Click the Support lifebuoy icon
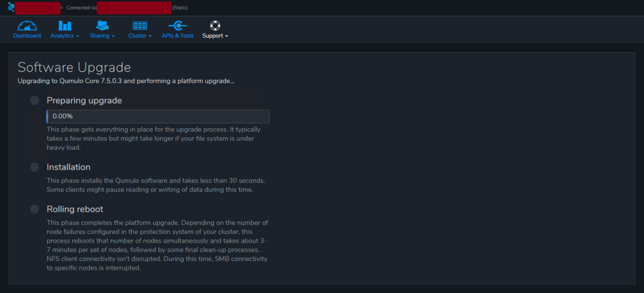The width and height of the screenshot is (644, 293). [215, 26]
